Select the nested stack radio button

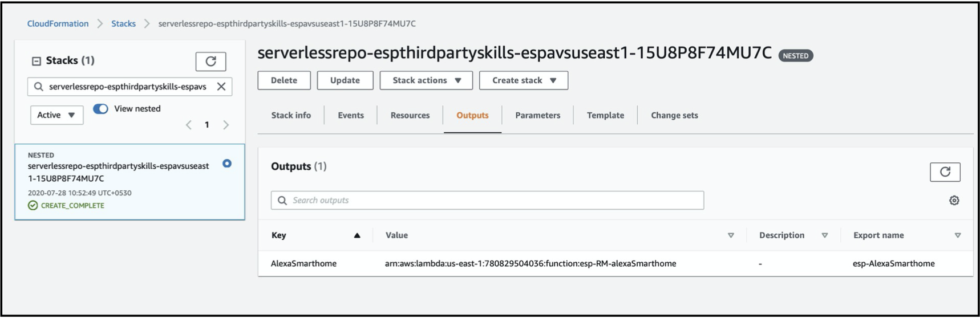coord(227,164)
